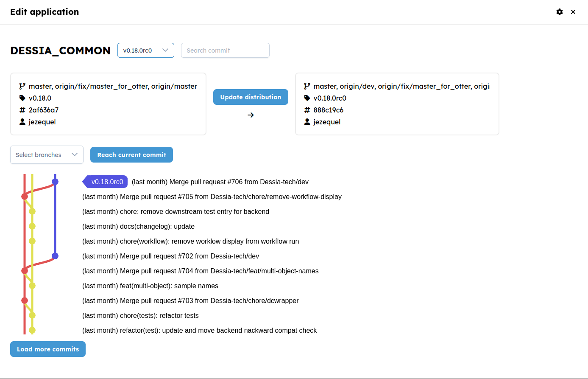Click branch icon in current commit card
Viewport: 588px width, 379px height.
pyautogui.click(x=22, y=86)
